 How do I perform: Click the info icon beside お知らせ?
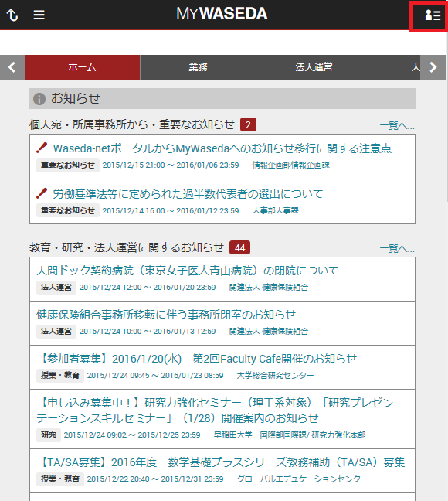point(39,99)
